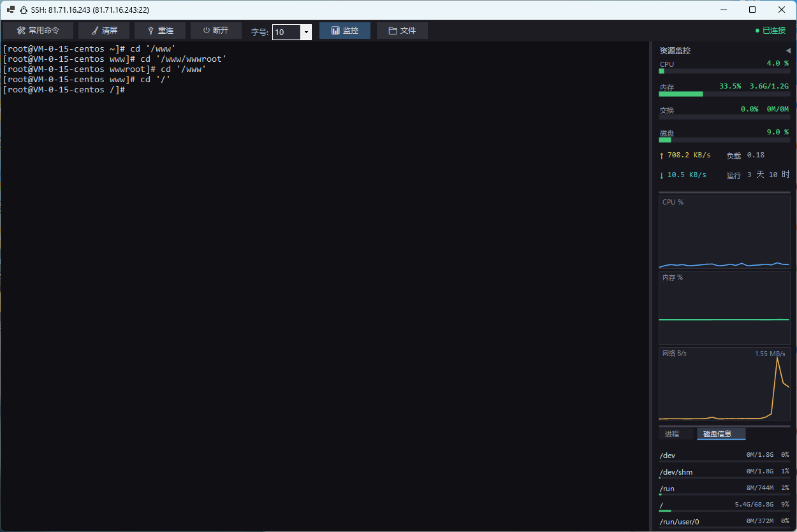Select the /run disk row

pyautogui.click(x=724, y=489)
